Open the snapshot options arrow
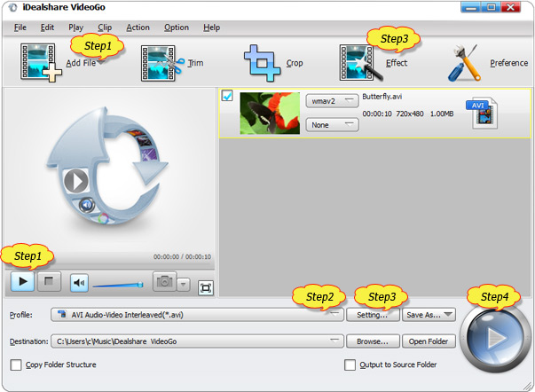Screen dimensions: 535x392 (184, 284)
